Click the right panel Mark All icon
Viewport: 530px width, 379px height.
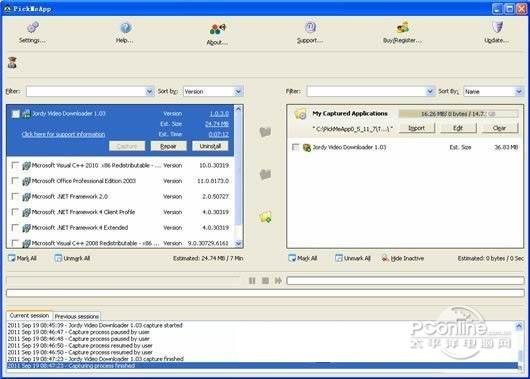click(x=292, y=258)
